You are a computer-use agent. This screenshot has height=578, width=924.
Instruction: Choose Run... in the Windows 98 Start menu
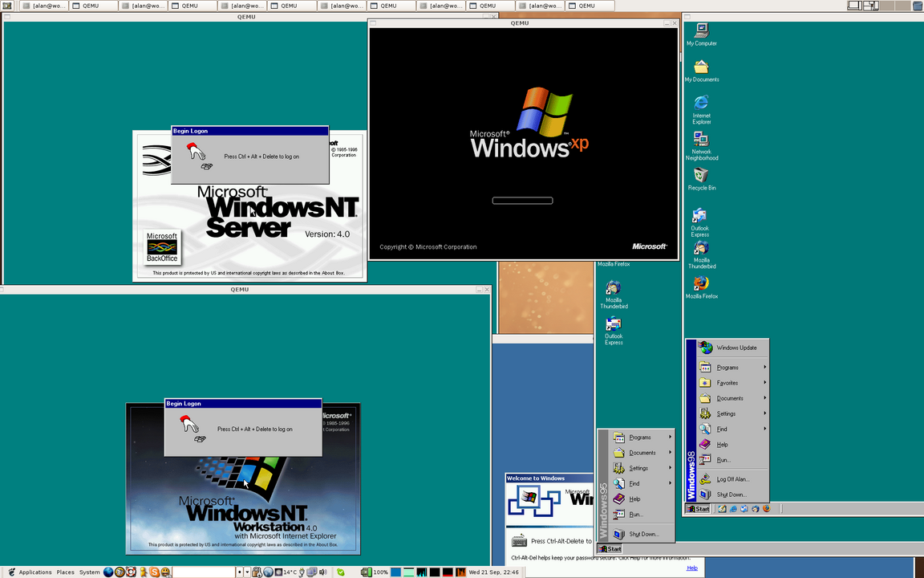click(732, 459)
